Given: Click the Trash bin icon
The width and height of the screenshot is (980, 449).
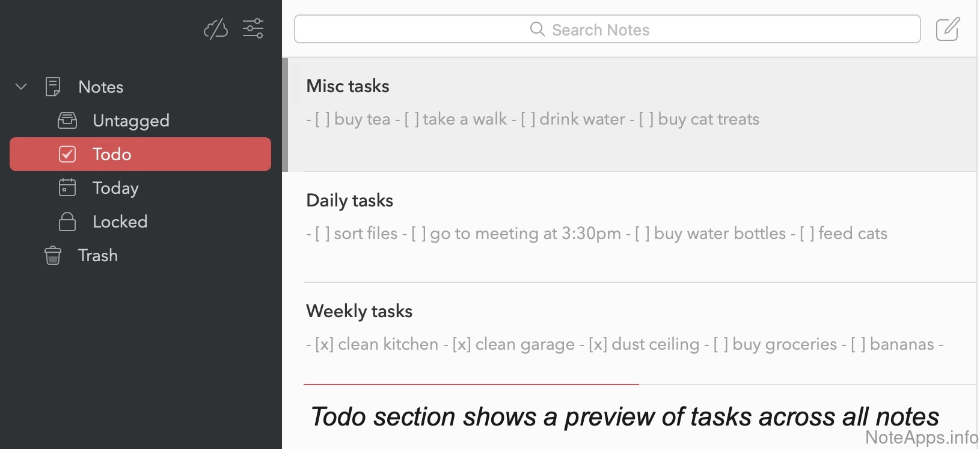Looking at the screenshot, I should 53,255.
